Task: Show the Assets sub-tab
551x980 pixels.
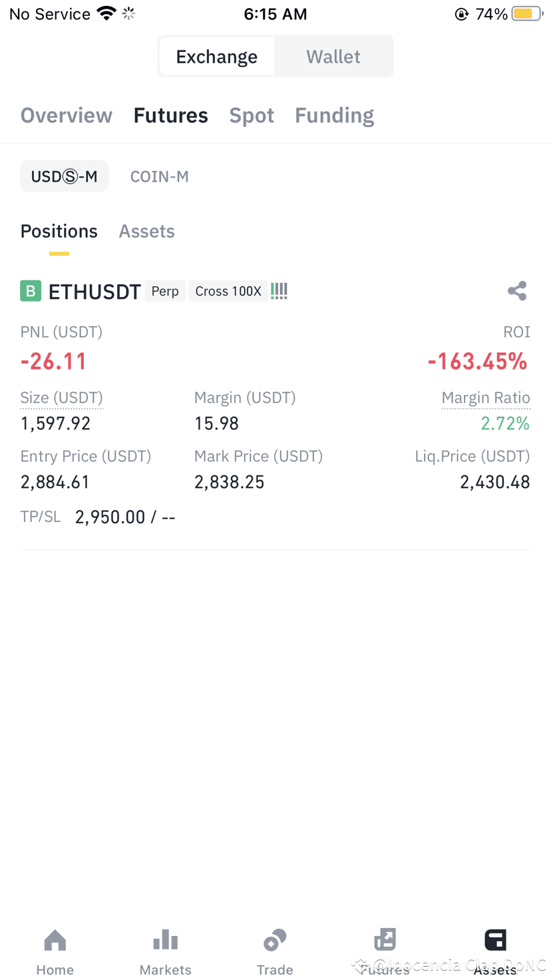Action: 147,231
